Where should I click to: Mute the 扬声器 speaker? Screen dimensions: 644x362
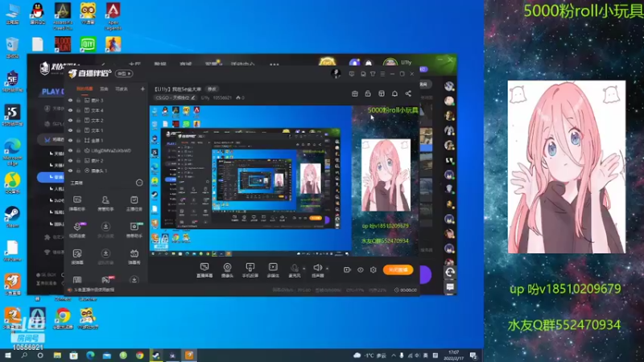click(x=317, y=270)
